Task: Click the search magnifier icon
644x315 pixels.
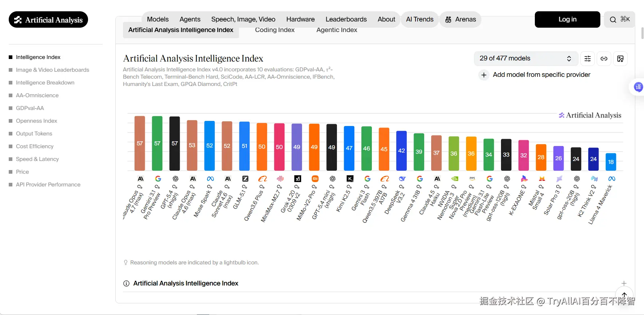Action: (613, 20)
